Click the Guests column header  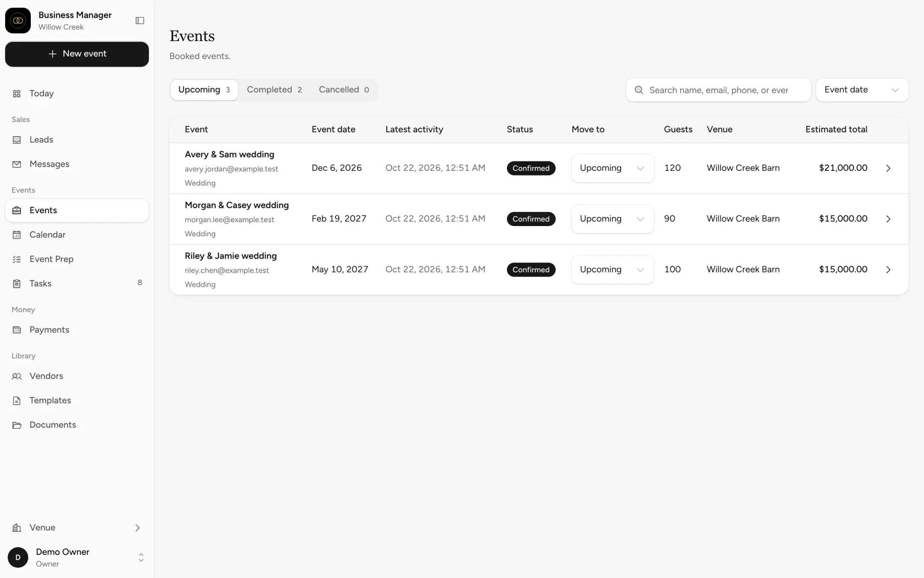[678, 130]
